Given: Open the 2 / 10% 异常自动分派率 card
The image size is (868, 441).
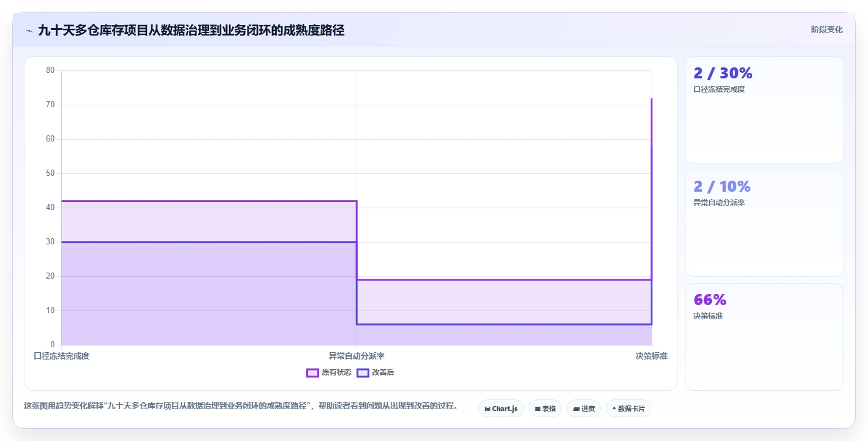Looking at the screenshot, I should tap(764, 224).
